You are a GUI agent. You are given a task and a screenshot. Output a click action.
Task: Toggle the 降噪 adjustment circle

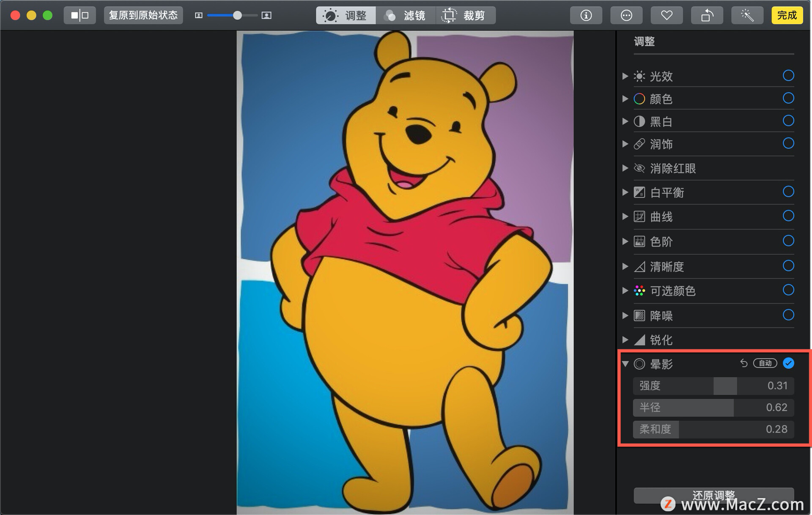(x=788, y=315)
